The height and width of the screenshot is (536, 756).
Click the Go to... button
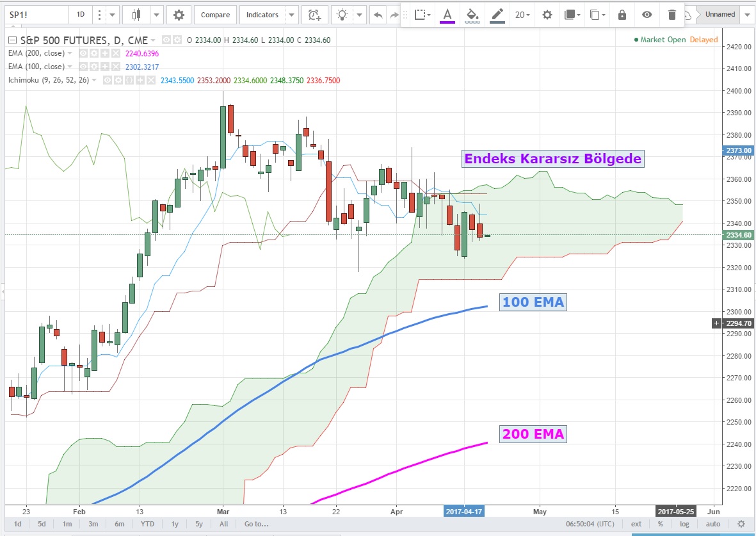pyautogui.click(x=256, y=524)
